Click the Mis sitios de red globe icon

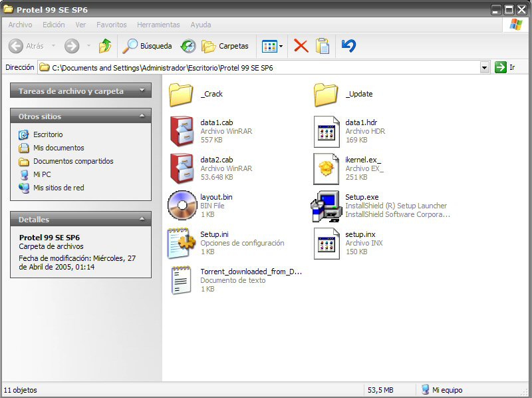tap(24, 188)
